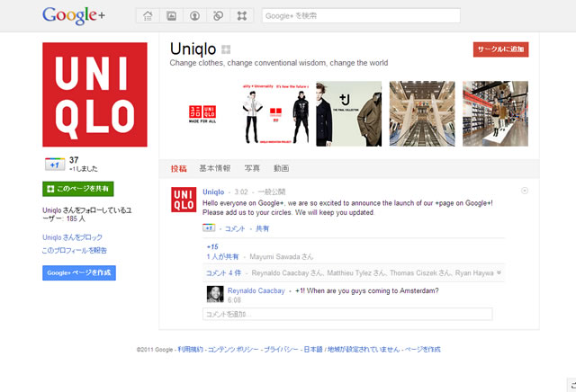This screenshot has height=392, width=576.
Task: Open the Profile icon in toolbar
Action: [x=194, y=16]
